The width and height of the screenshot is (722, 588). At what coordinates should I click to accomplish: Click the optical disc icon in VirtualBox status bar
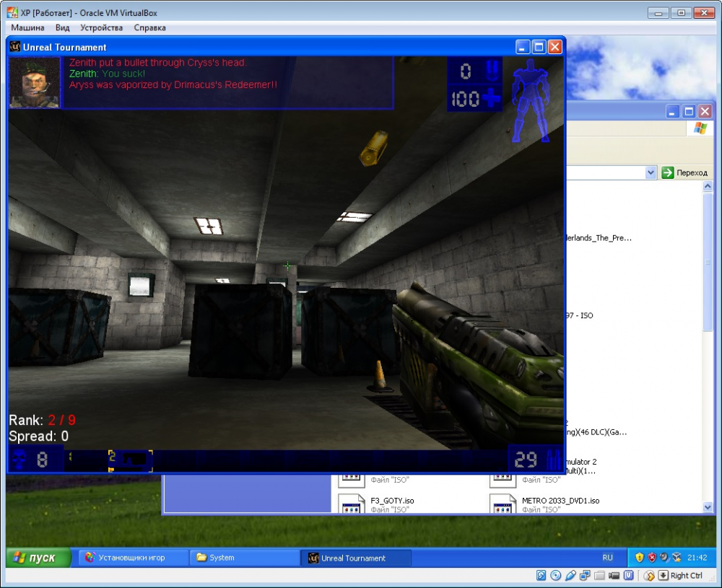tap(555, 575)
